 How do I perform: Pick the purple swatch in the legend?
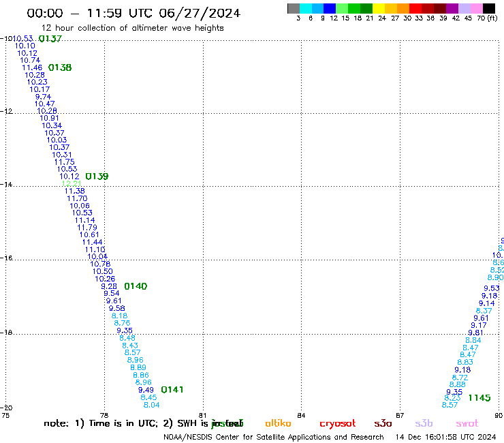pos(452,8)
